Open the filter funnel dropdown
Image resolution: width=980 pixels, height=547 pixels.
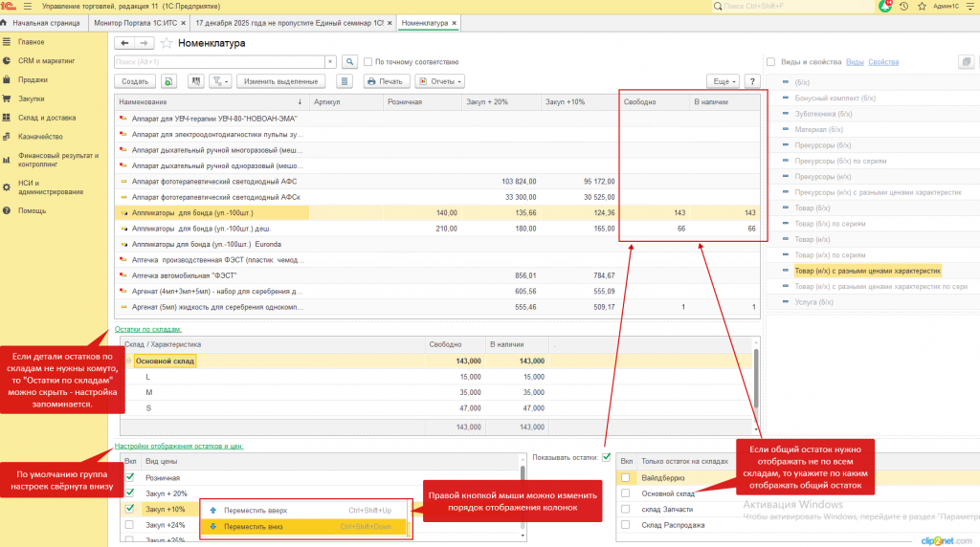coord(220,81)
